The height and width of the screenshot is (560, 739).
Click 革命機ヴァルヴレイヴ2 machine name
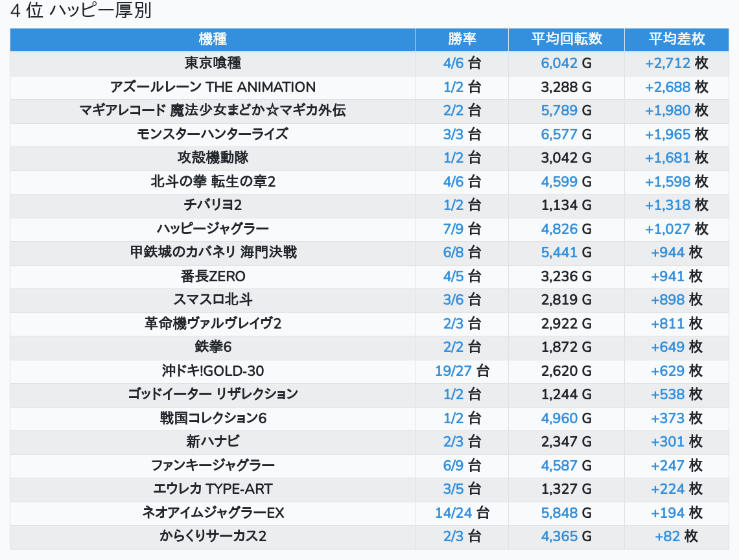click(x=213, y=323)
